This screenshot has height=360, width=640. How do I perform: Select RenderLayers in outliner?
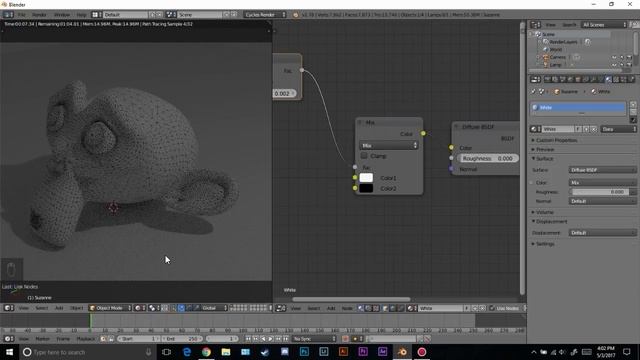pos(563,42)
